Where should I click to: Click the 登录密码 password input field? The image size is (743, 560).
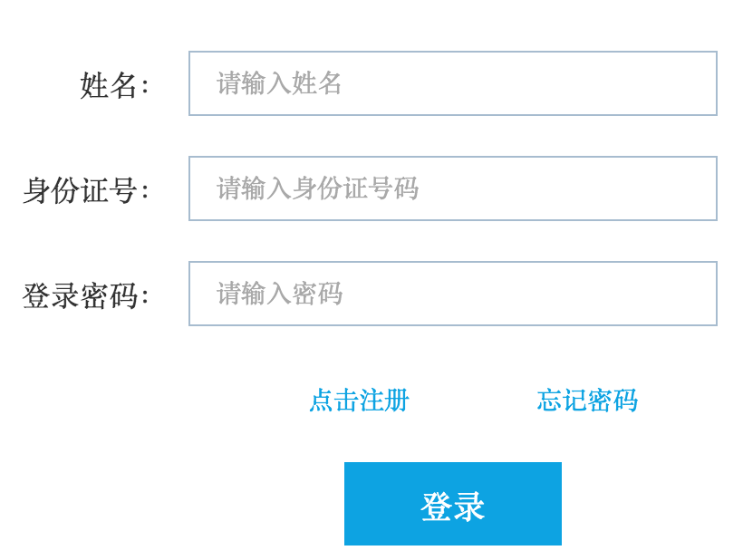(452, 294)
